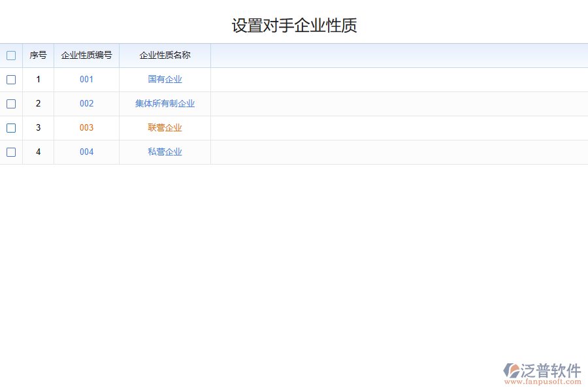Viewport: 588px width, 392px height.
Task: Select 联营企业 in the name column
Action: [164, 128]
